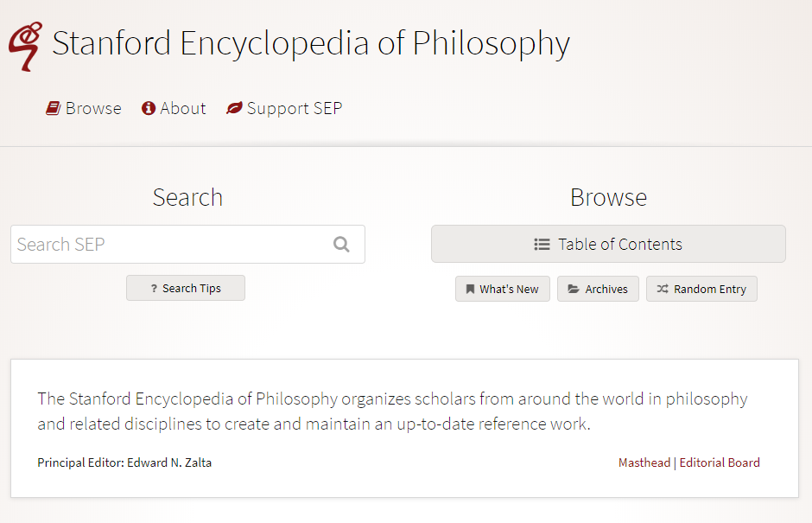
Task: Open the Support SEP menu item
Action: (294, 108)
